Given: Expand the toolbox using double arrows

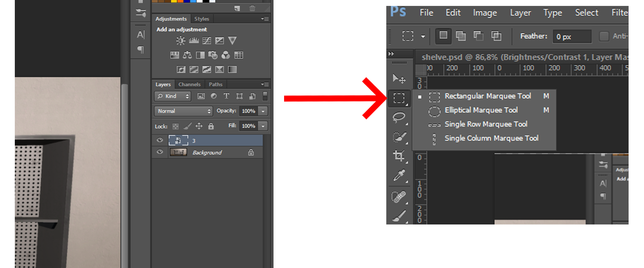Looking at the screenshot, I should click(x=391, y=54).
